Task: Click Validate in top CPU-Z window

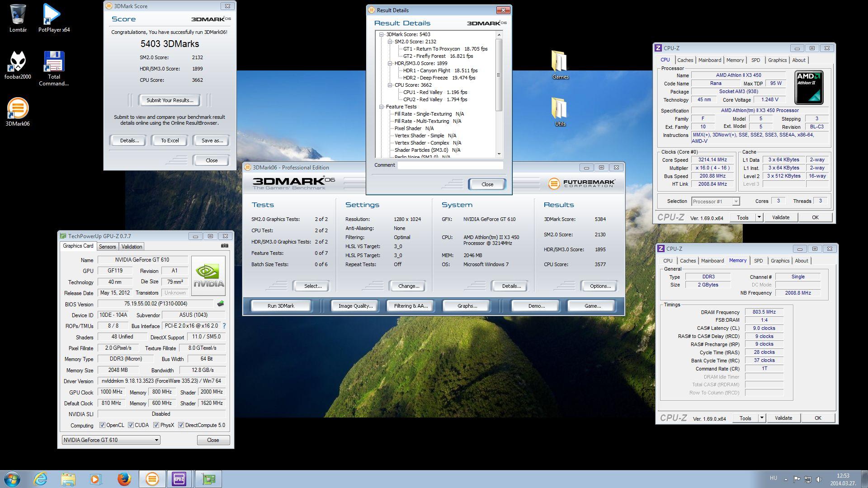Action: click(x=780, y=217)
